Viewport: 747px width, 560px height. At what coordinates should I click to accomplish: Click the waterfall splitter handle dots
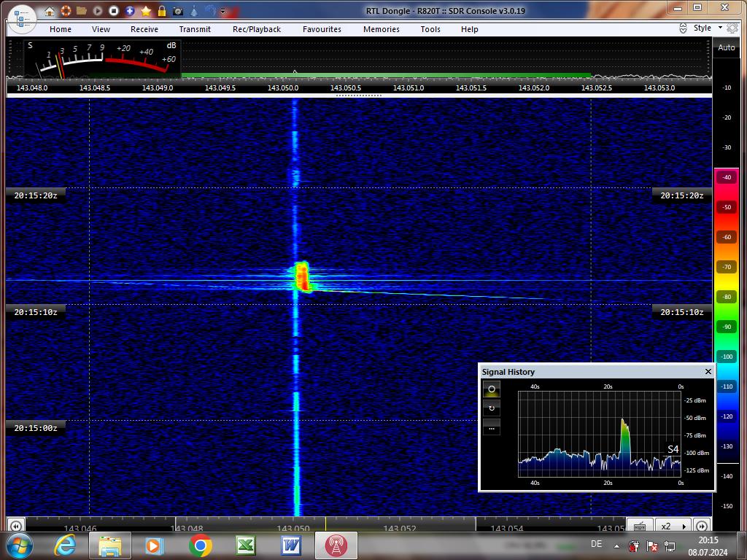359,96
